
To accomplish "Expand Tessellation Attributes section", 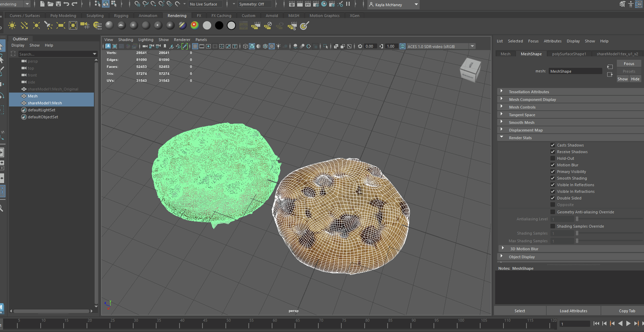I will pyautogui.click(x=501, y=91).
